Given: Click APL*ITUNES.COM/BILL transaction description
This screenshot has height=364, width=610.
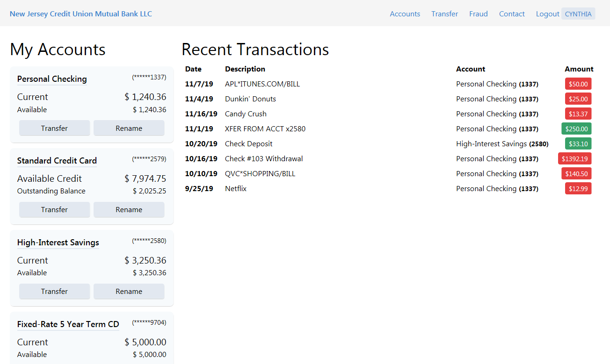Looking at the screenshot, I should click(x=262, y=84).
